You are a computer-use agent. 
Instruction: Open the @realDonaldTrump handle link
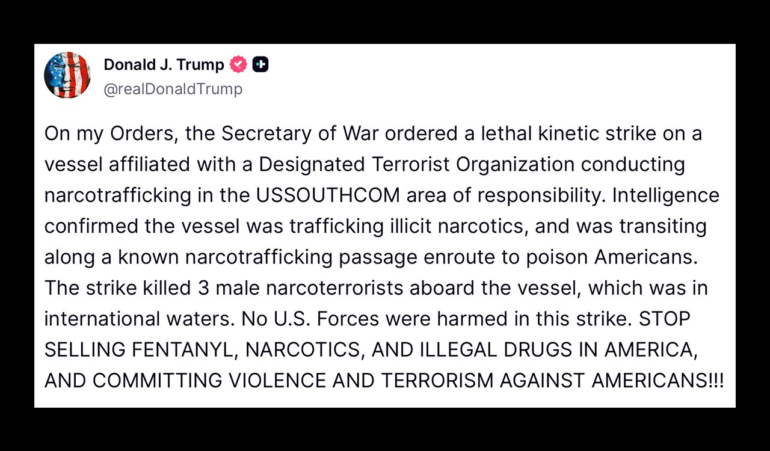[x=173, y=89]
